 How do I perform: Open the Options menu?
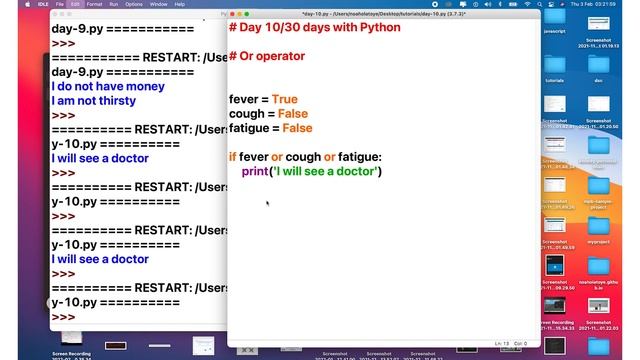134,4
